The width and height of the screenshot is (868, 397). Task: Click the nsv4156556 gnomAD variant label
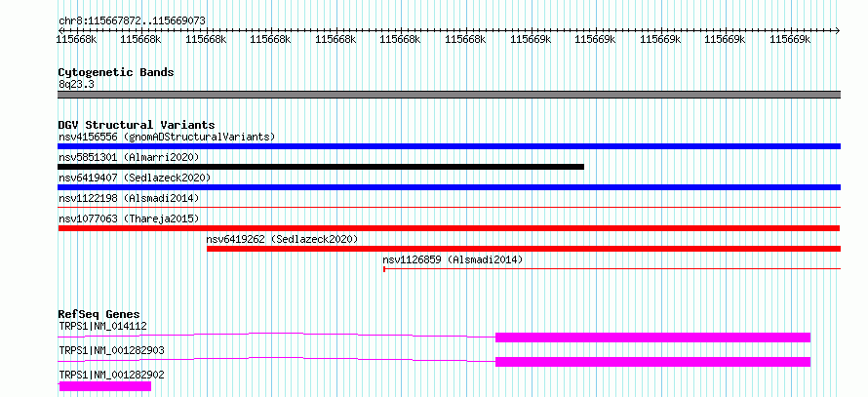tap(167, 137)
